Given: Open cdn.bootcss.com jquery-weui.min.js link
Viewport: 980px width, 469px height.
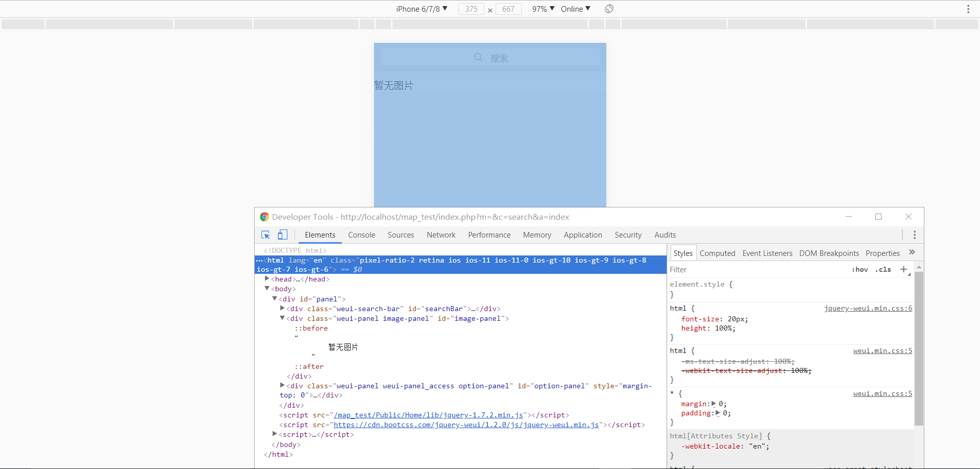Looking at the screenshot, I should pos(466,425).
